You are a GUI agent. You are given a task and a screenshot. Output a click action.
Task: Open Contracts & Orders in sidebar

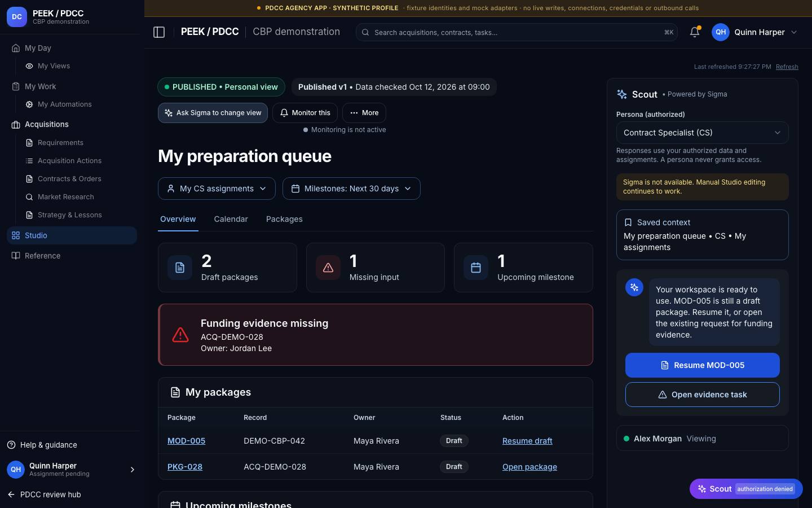69,179
